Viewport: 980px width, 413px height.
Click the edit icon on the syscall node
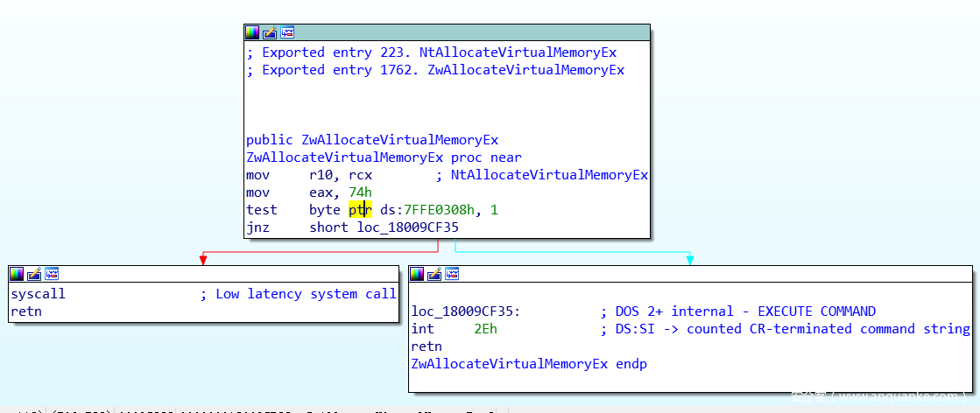pyautogui.click(x=34, y=274)
